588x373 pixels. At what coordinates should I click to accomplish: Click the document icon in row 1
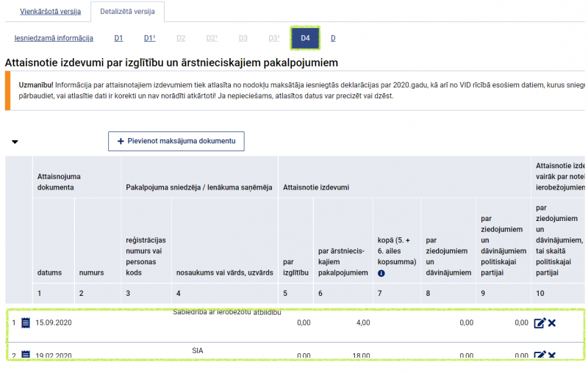click(x=26, y=323)
